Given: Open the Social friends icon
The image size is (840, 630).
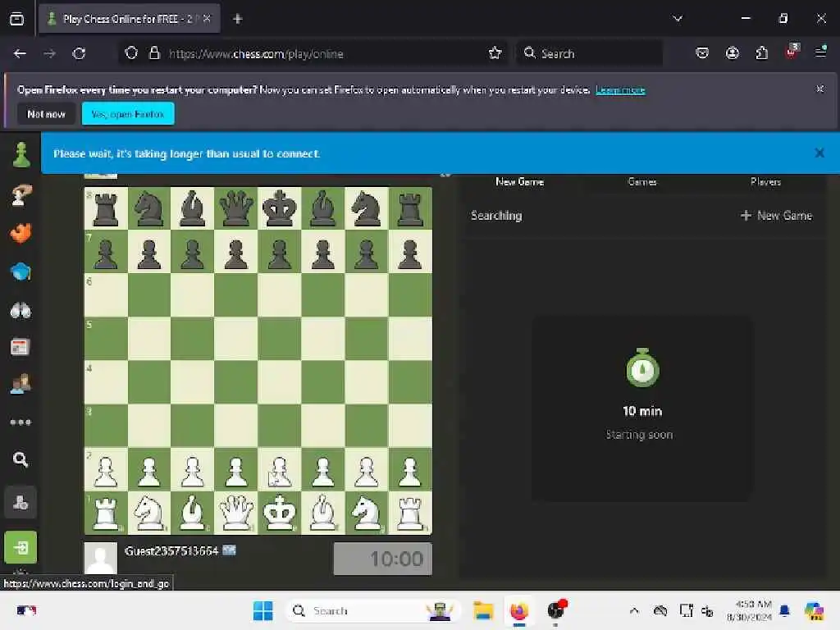Looking at the screenshot, I should [x=21, y=384].
